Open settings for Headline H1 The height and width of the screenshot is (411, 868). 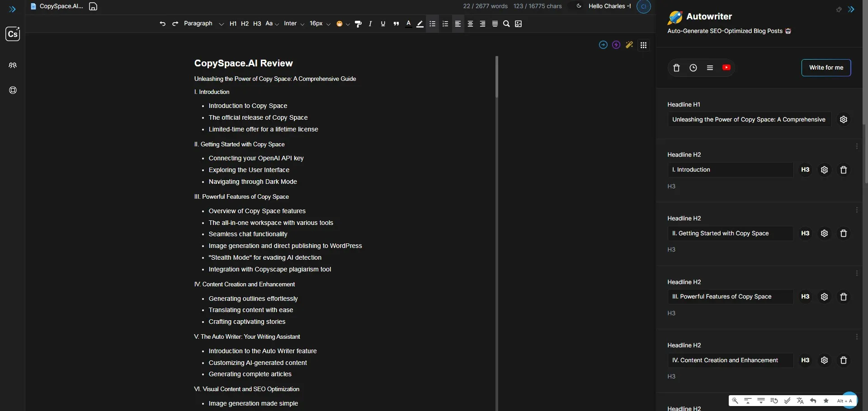[x=844, y=120]
